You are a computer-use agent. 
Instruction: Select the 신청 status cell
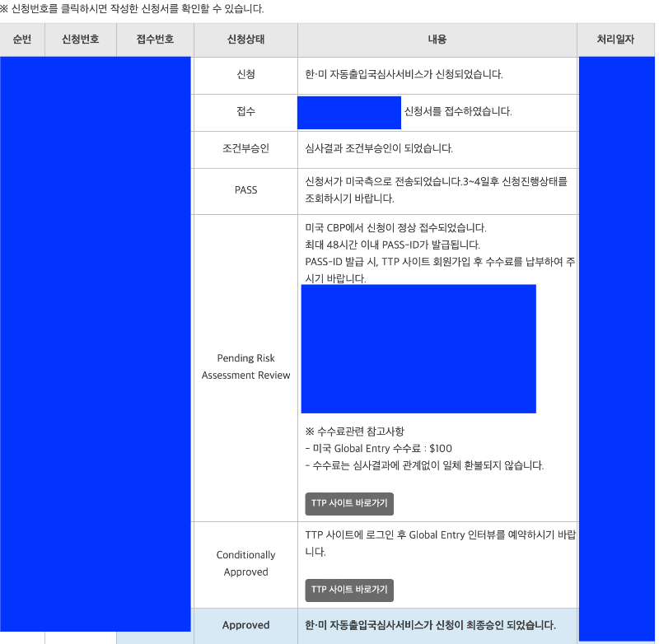245,75
